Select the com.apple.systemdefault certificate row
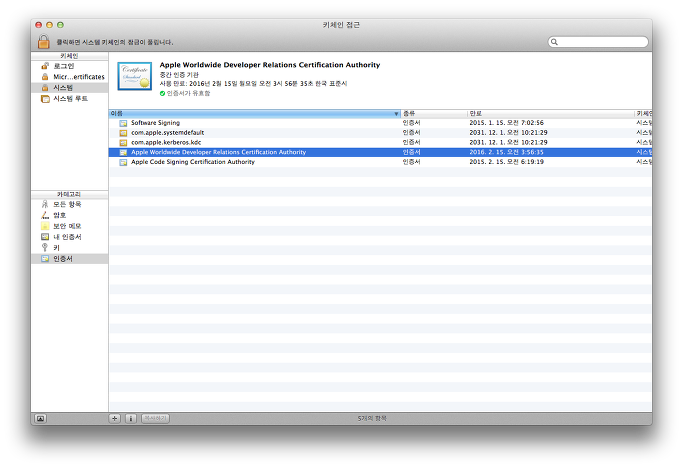Screen dimensions: 683x468 pyautogui.click(x=380, y=132)
